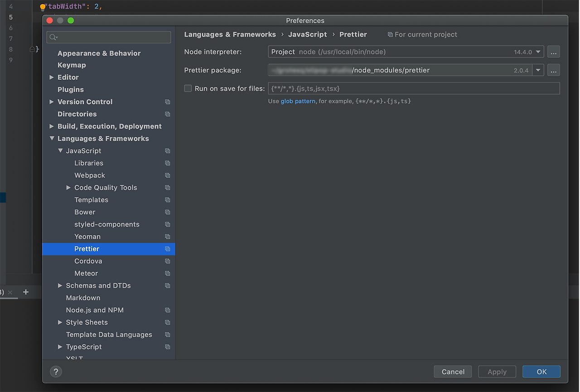
Task: Click the project-level icon beside Node.js and NPM
Action: [x=168, y=310]
